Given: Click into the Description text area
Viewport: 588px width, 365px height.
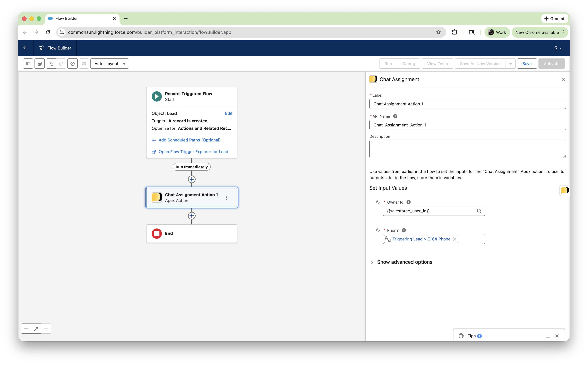Looking at the screenshot, I should [467, 149].
